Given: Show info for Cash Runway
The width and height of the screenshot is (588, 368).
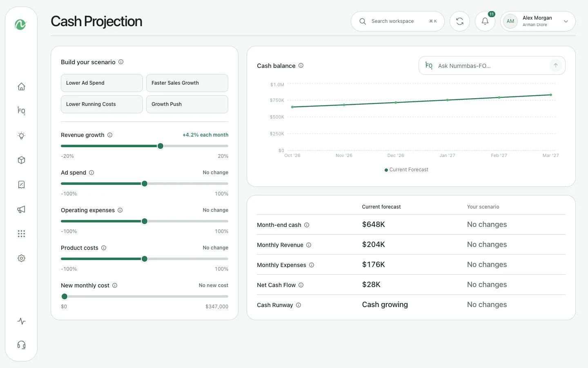Looking at the screenshot, I should [x=298, y=305].
